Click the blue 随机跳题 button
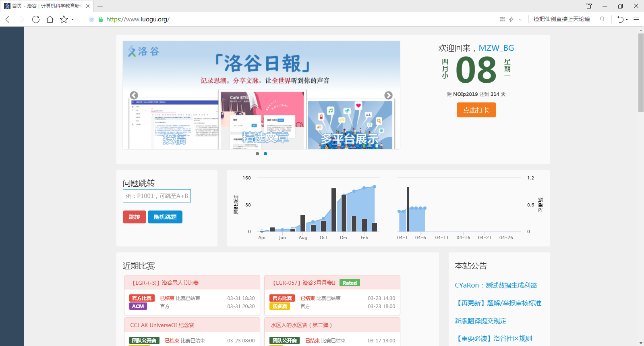This screenshot has height=346, width=644. (x=165, y=217)
